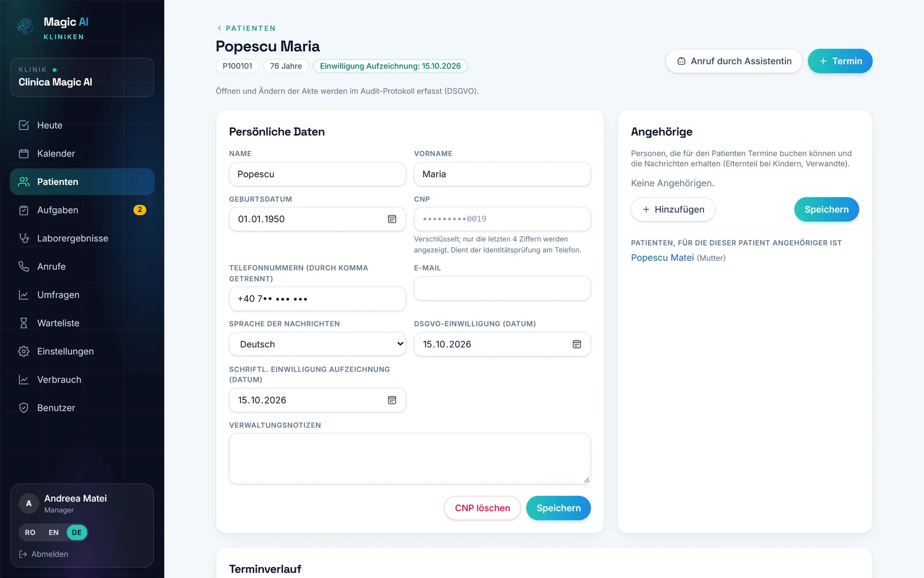Open the Verbrauch menu item
The height and width of the screenshot is (578, 924).
point(82,380)
